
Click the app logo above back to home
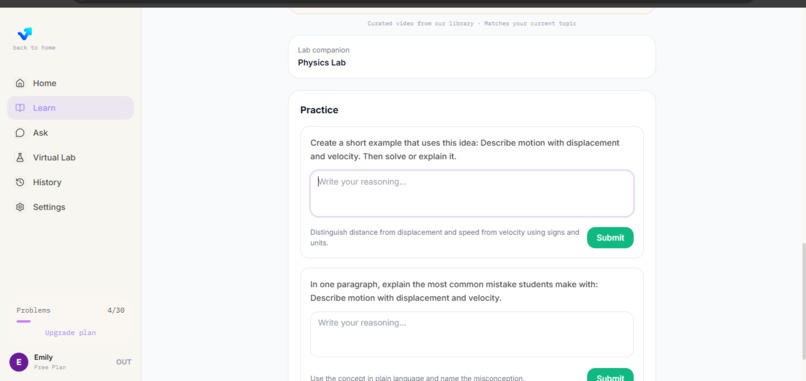coord(25,34)
